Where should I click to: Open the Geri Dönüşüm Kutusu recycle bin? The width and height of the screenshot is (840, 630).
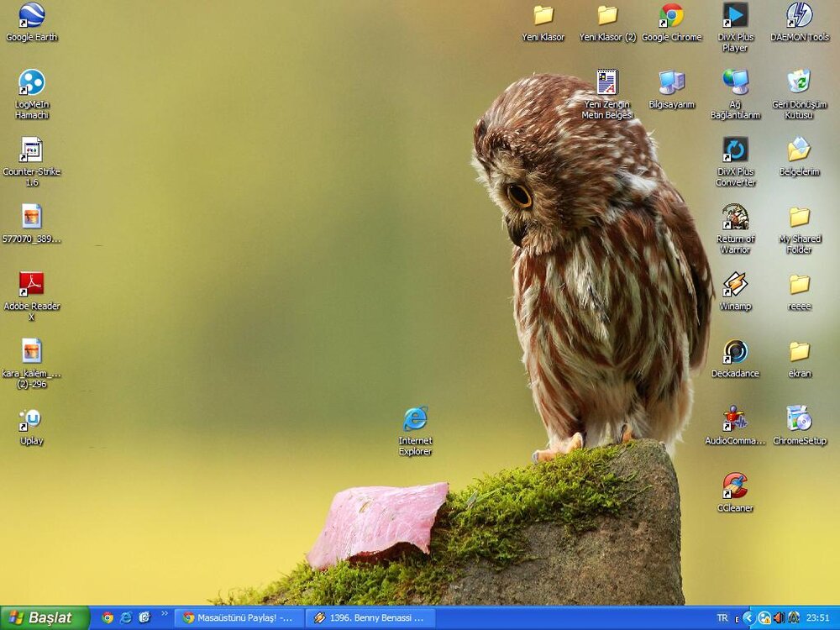799,83
